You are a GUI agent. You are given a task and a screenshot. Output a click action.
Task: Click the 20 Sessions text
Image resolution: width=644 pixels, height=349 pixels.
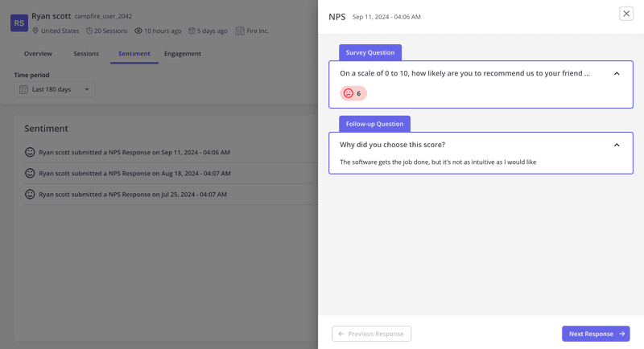pos(110,31)
